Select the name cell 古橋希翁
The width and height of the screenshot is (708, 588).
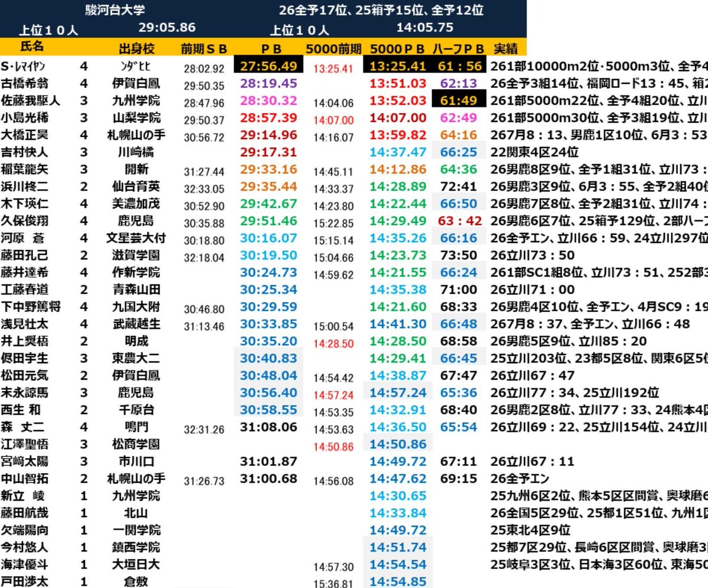[25, 83]
